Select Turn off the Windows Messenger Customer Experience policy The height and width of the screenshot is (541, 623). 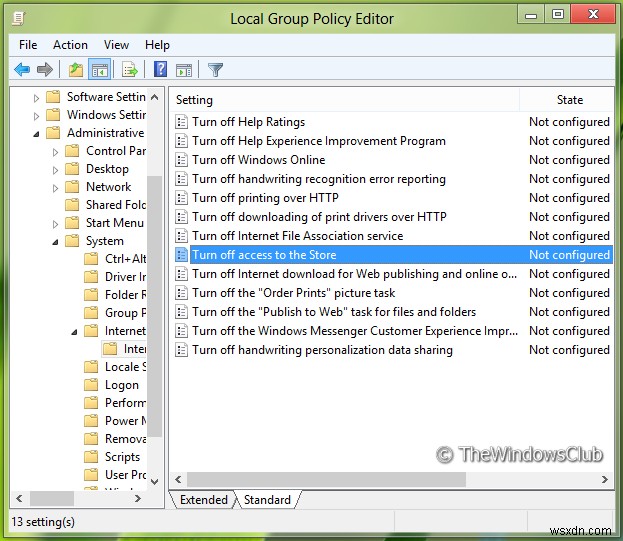click(355, 331)
